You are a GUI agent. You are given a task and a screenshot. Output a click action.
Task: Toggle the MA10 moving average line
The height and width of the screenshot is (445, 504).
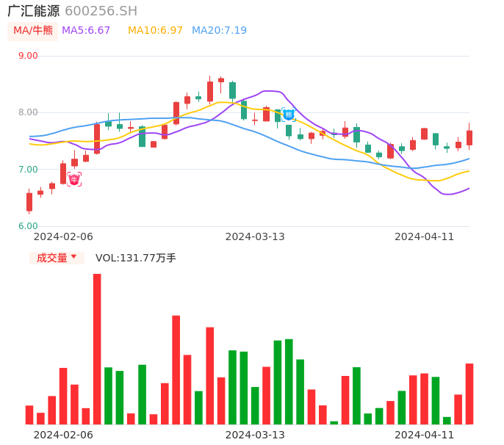pos(155,31)
